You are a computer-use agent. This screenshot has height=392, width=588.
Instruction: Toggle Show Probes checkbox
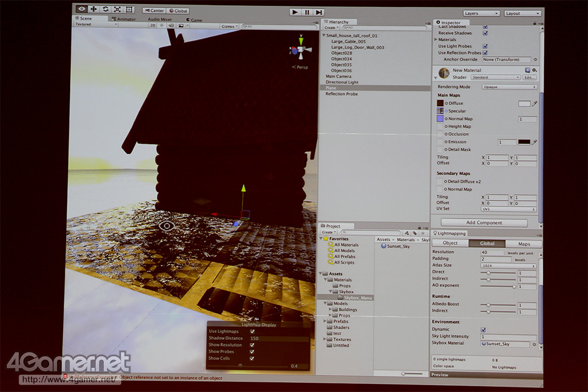[252, 351]
